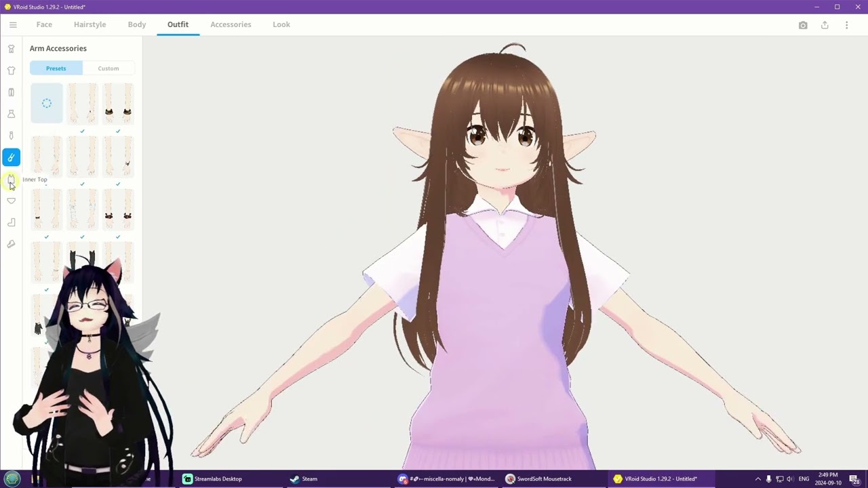
Task: Open the taskbar clock and date
Action: coord(827,479)
